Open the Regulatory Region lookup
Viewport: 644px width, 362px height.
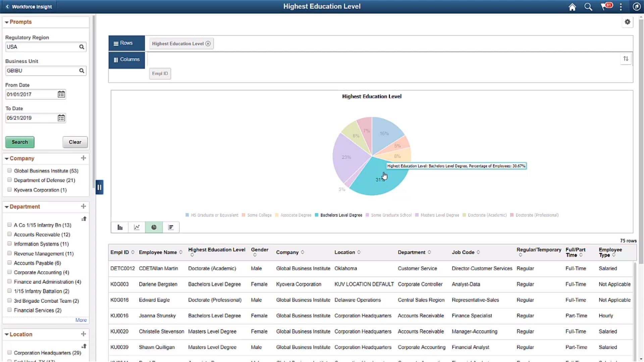point(82,47)
